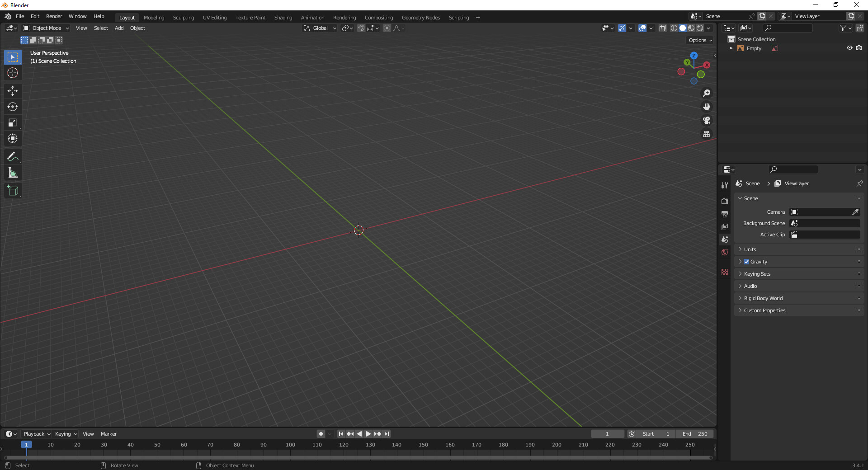Disable Empty collection in renders
Screen dimensions: 868x470
pyautogui.click(x=859, y=48)
